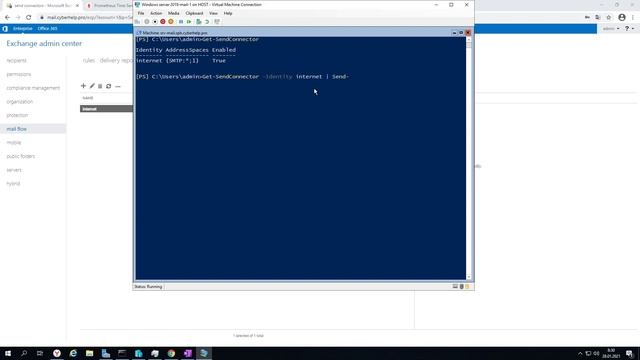Select the Internet send connector row
The image size is (640, 360).
106,109
